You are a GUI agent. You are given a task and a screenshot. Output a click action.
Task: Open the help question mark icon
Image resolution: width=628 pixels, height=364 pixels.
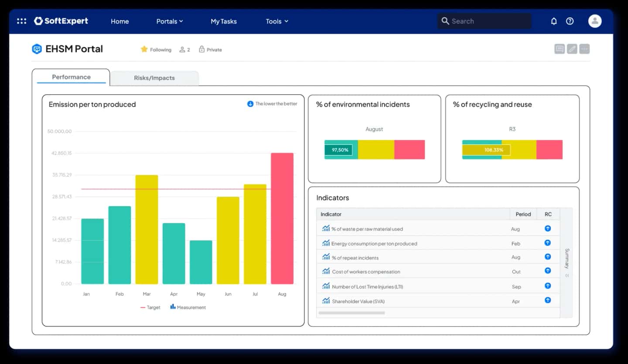click(570, 21)
